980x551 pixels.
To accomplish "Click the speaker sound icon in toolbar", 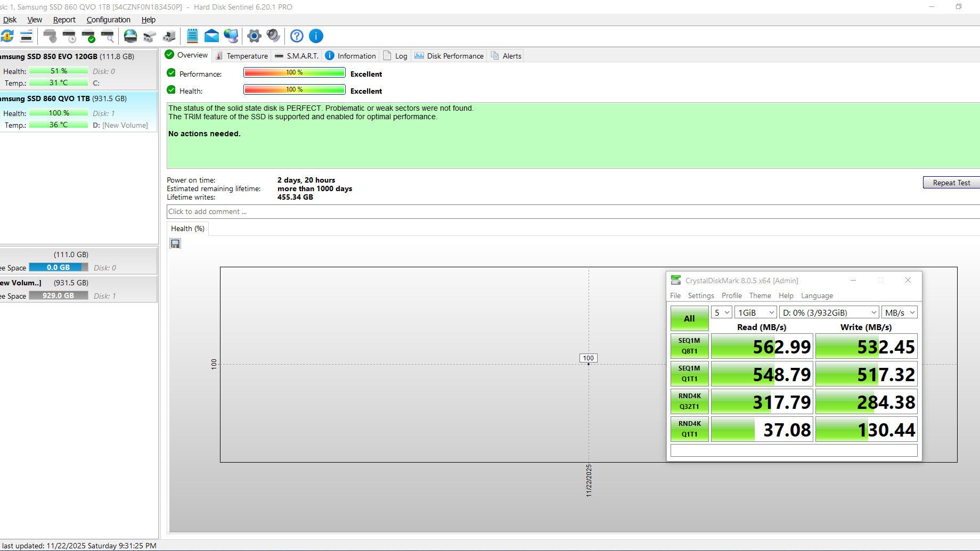I will click(273, 36).
